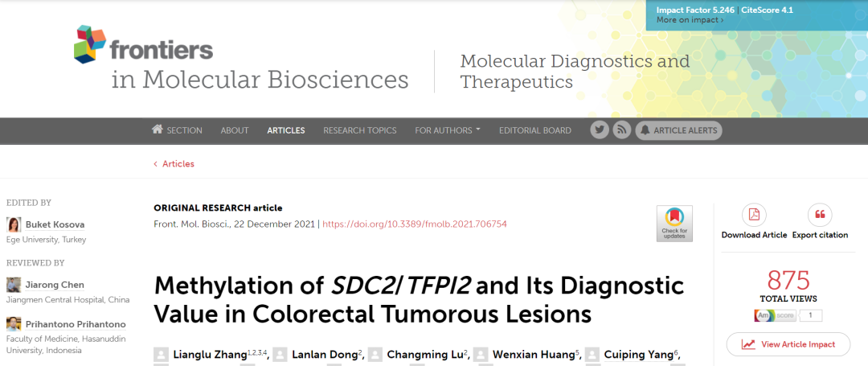
Task: Click the bell ARTICLE ALERTS button
Action: [678, 130]
